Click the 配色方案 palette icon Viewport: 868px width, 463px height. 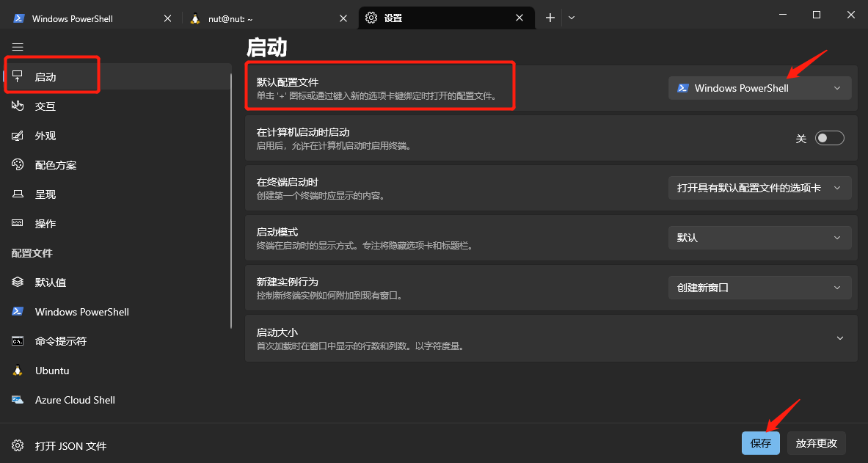point(18,165)
